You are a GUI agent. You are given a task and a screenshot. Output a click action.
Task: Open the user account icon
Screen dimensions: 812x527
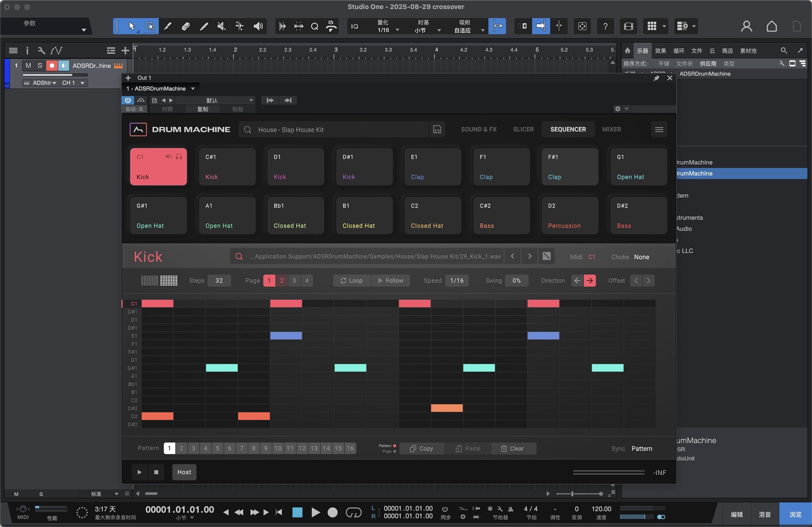[x=746, y=26]
